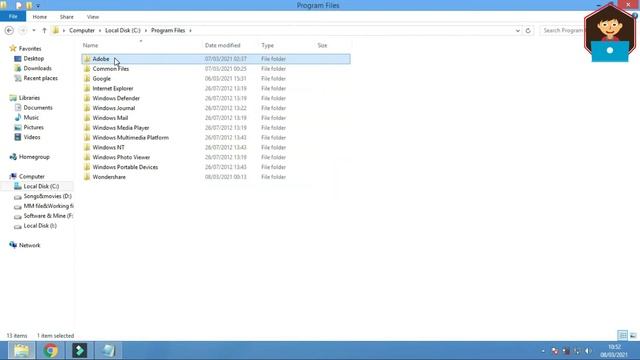This screenshot has height=360, width=640.
Task: Click the Desktop icon in Favorites
Action: pyautogui.click(x=18, y=58)
